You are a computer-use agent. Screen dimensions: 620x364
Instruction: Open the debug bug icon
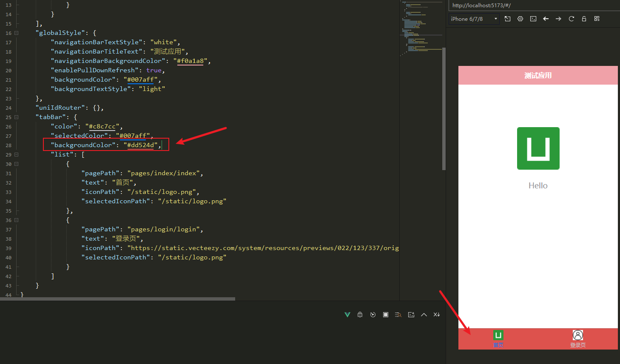[360, 315]
